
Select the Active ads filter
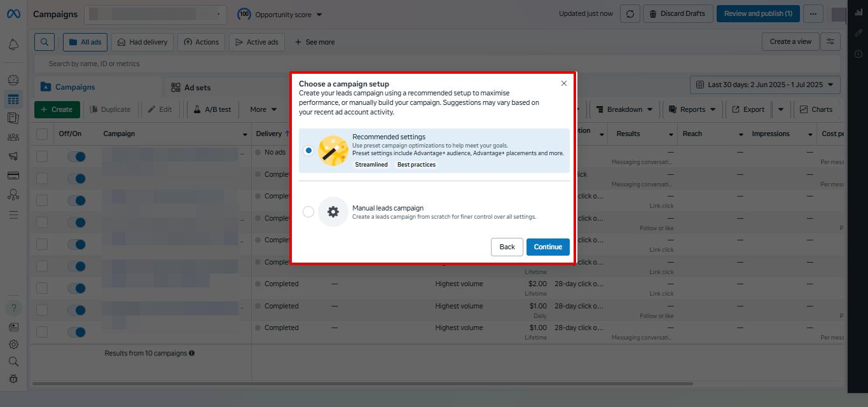(x=257, y=42)
